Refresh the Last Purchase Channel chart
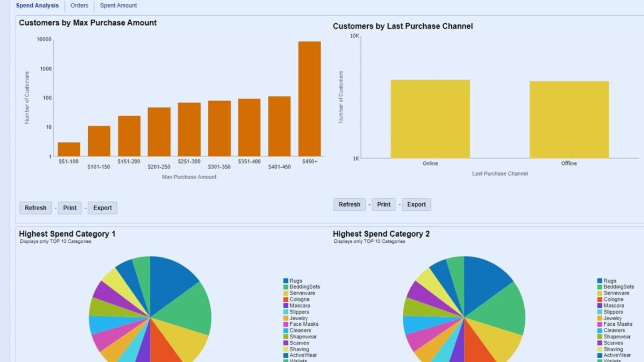 (349, 204)
